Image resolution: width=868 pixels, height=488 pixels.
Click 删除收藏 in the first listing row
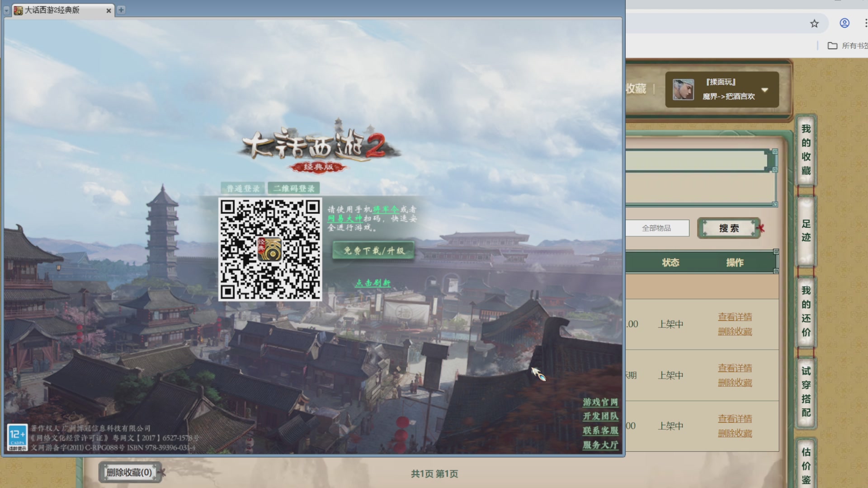click(x=735, y=332)
